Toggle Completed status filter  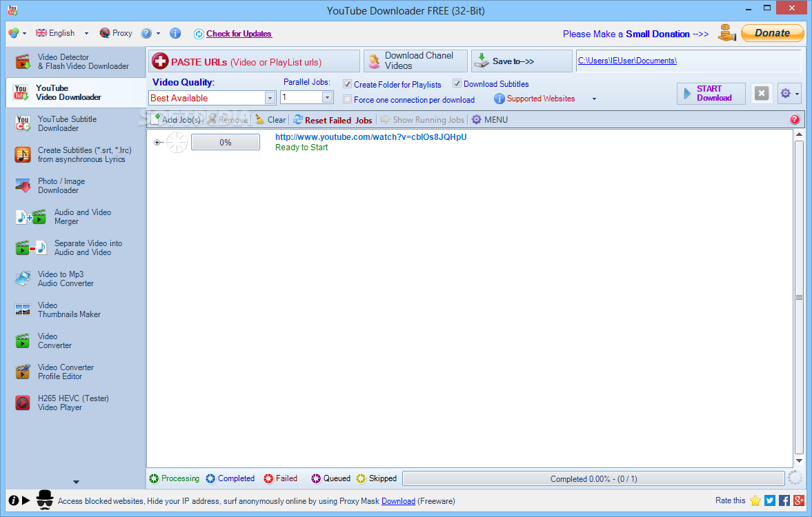[x=230, y=478]
